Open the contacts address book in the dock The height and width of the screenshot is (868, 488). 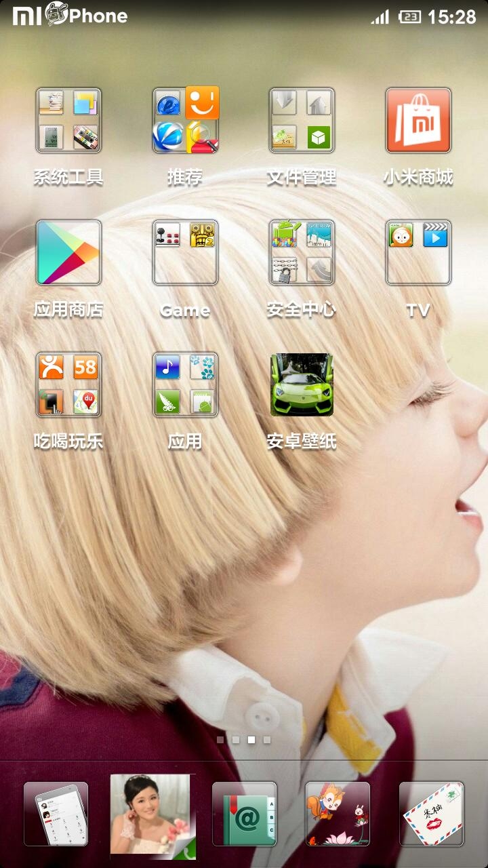pyautogui.click(x=245, y=814)
